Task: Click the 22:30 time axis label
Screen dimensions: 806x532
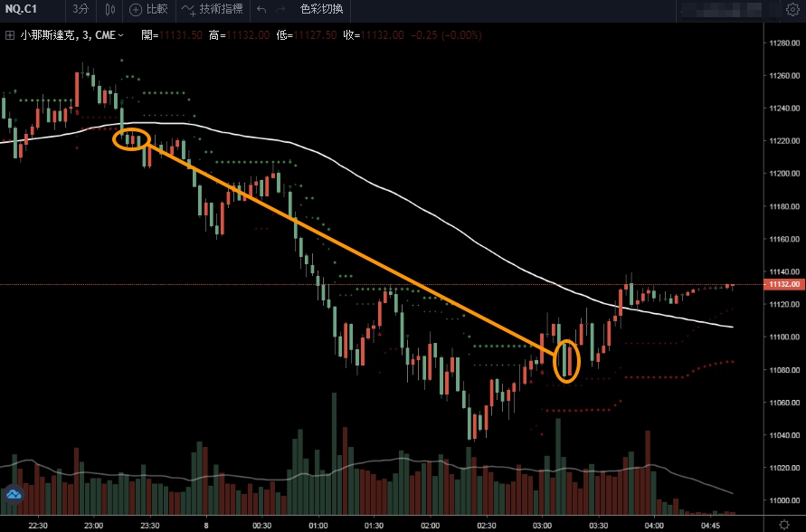Action: (x=38, y=526)
